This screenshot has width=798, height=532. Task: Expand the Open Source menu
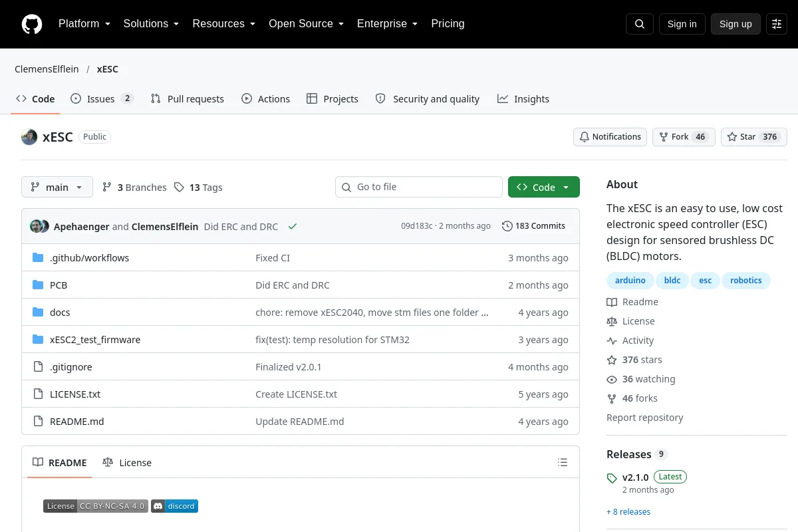point(306,24)
